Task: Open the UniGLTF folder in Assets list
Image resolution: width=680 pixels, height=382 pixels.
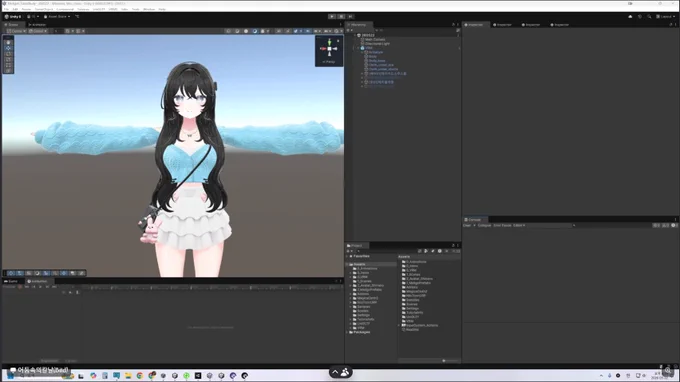Action: pyautogui.click(x=412, y=317)
